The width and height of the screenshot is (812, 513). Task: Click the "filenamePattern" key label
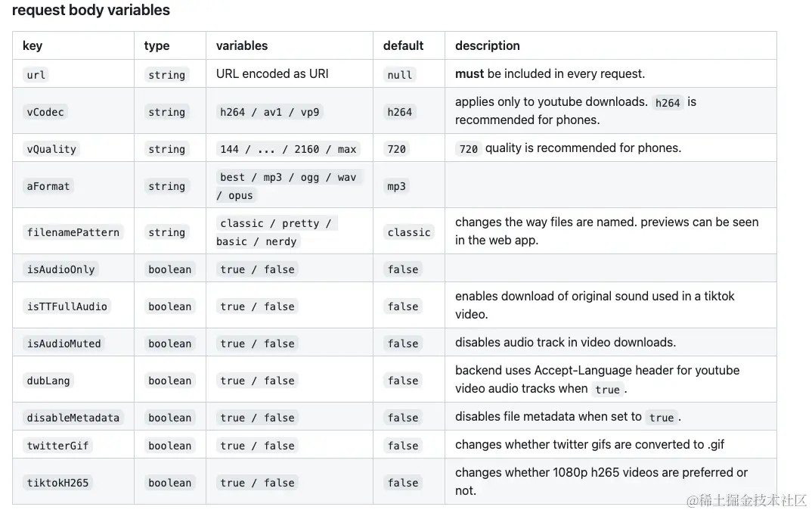pyautogui.click(x=73, y=232)
